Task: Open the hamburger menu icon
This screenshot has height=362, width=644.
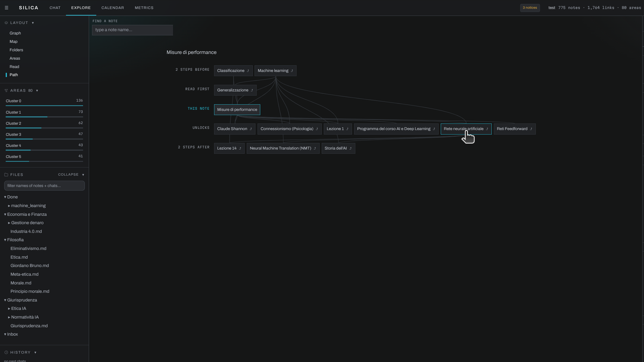Action: pos(6,8)
